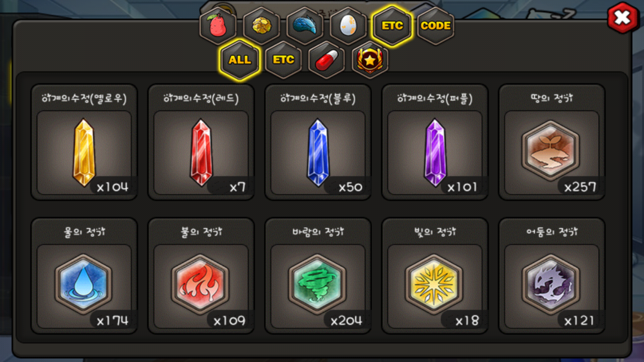Filter items by red pill capsule
This screenshot has height=362, width=644.
[x=327, y=60]
